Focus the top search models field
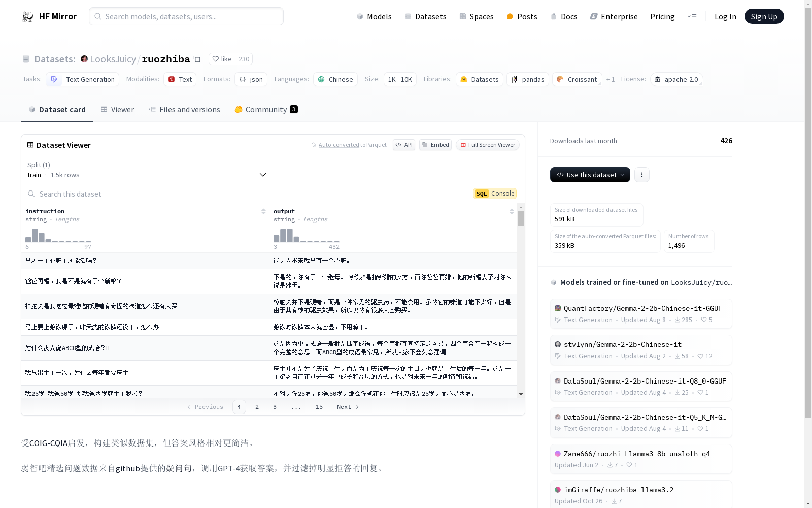The height and width of the screenshot is (508, 812). 186,16
